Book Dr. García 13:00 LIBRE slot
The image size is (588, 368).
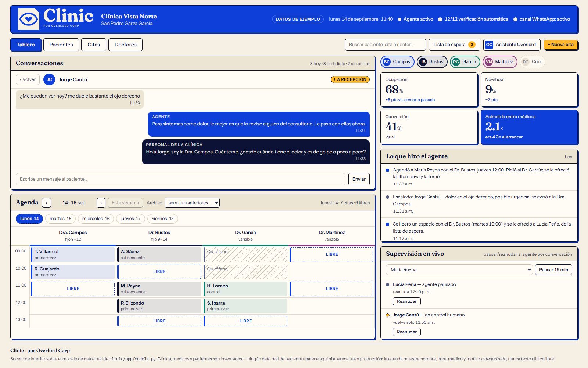(245, 321)
